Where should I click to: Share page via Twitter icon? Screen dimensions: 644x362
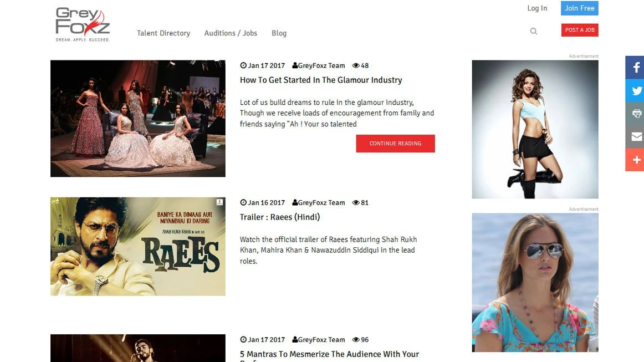coord(636,91)
